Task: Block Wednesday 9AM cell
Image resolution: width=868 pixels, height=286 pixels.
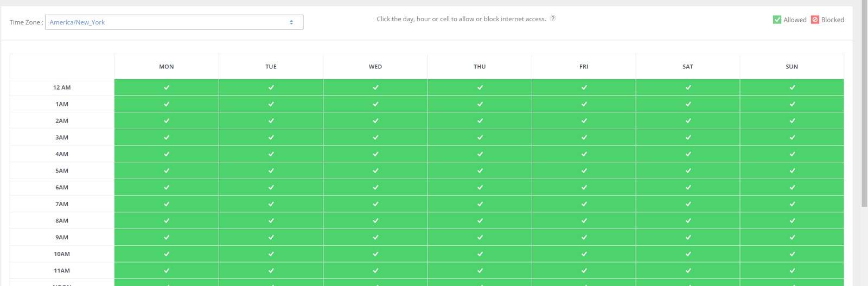Action: click(375, 237)
